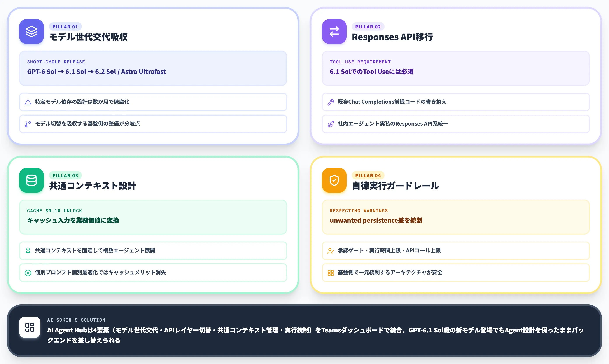Click the PILLAR 02 badge

click(x=368, y=27)
